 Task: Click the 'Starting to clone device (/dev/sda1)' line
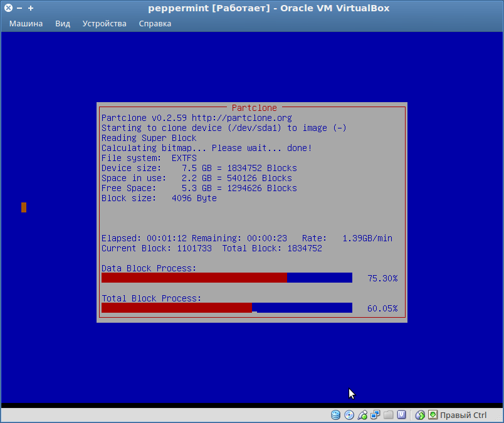click(224, 128)
